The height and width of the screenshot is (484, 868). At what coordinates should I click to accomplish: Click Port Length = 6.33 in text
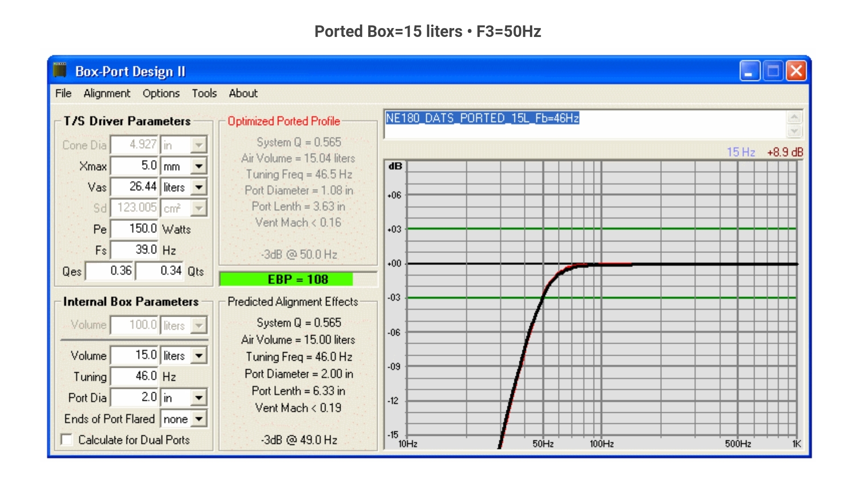pyautogui.click(x=298, y=390)
